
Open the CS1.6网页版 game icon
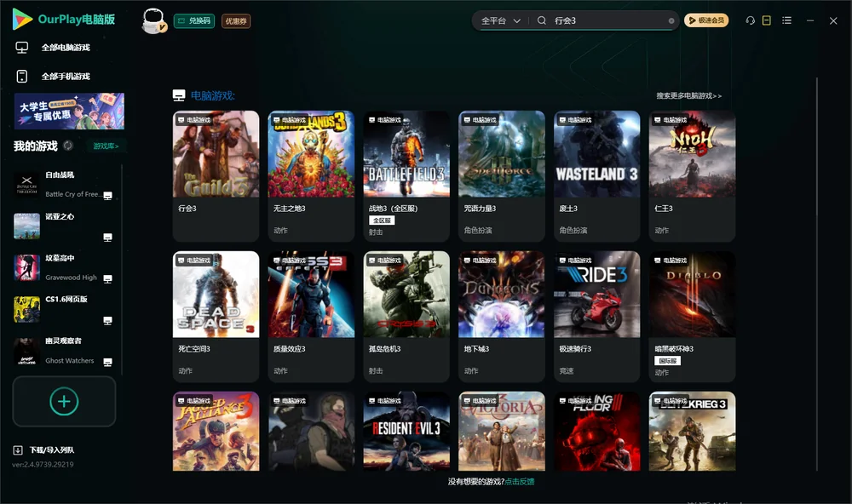pyautogui.click(x=26, y=310)
